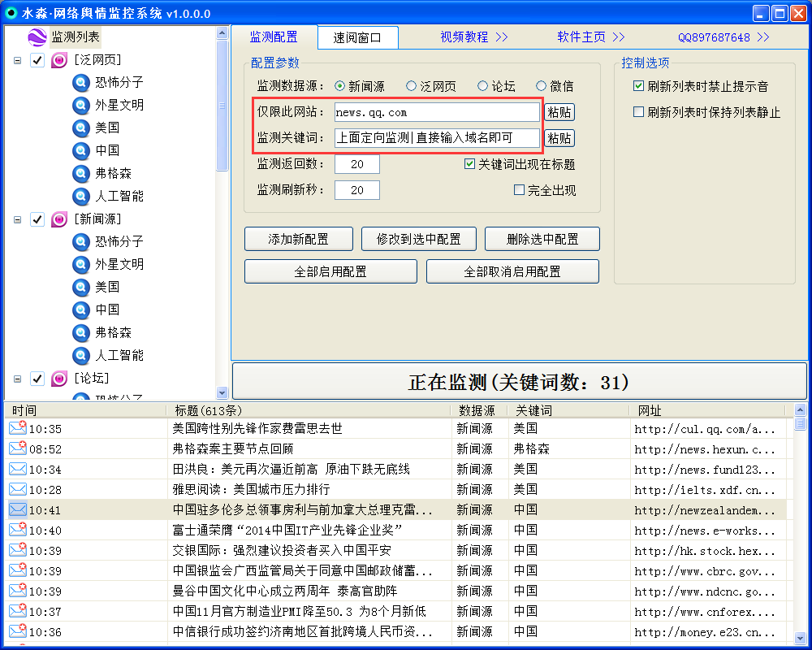The width and height of the screenshot is (812, 650).
Task: Click the 全部启用配置 button
Action: [x=330, y=271]
